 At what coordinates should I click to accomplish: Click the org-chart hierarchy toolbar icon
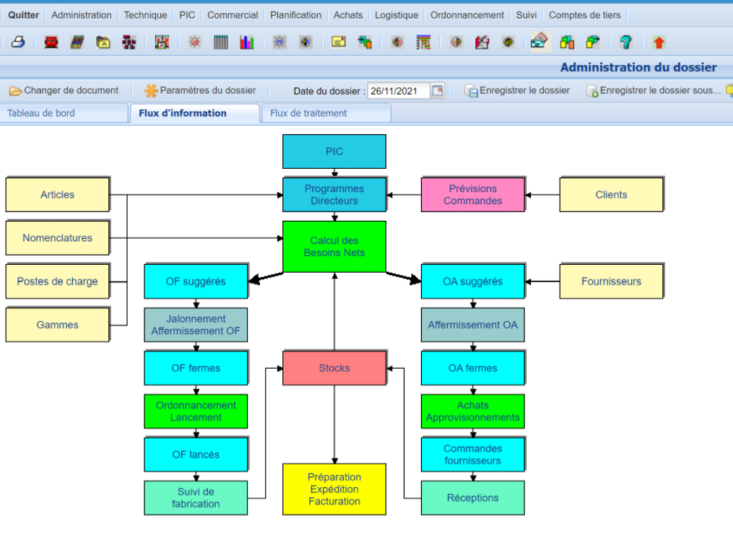(x=129, y=43)
